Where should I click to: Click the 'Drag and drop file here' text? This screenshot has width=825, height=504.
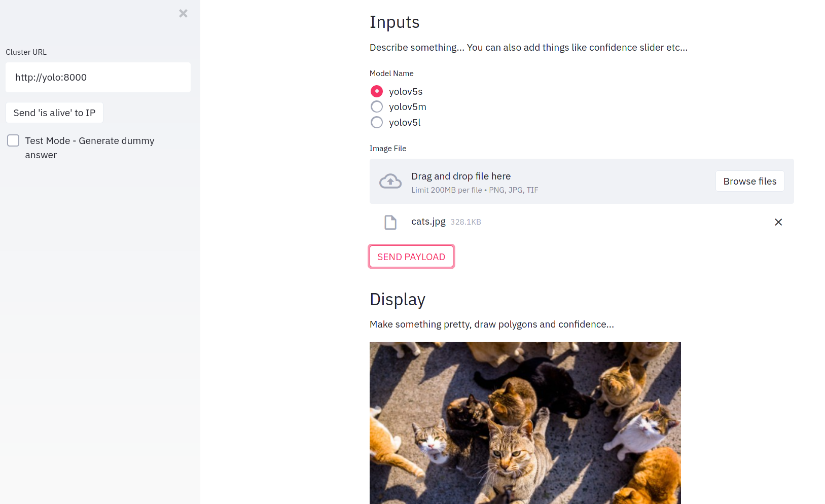coord(461,176)
